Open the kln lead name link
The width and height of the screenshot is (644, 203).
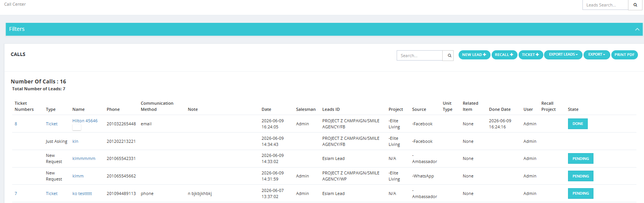click(75, 141)
